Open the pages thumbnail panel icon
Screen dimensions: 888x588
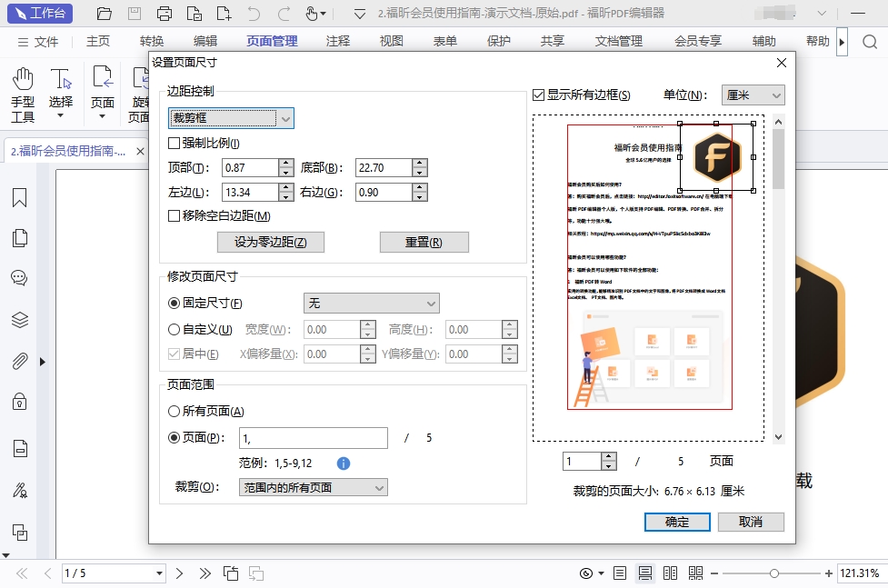(19, 238)
